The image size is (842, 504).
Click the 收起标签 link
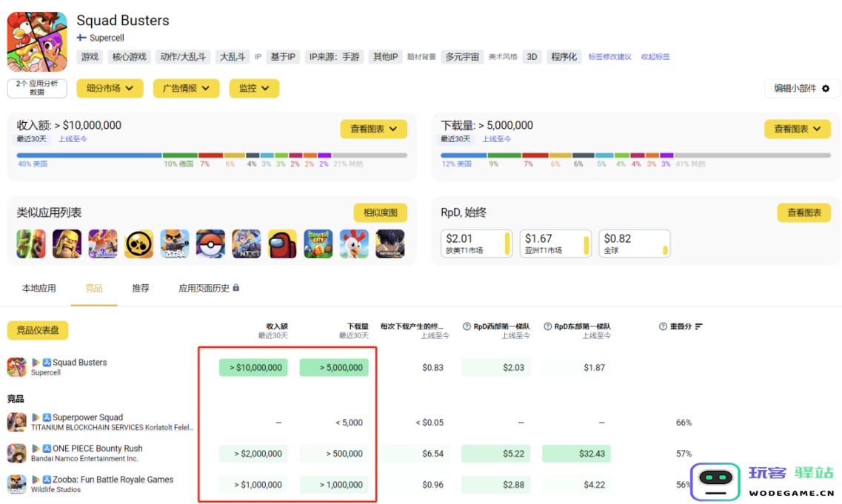tap(655, 56)
